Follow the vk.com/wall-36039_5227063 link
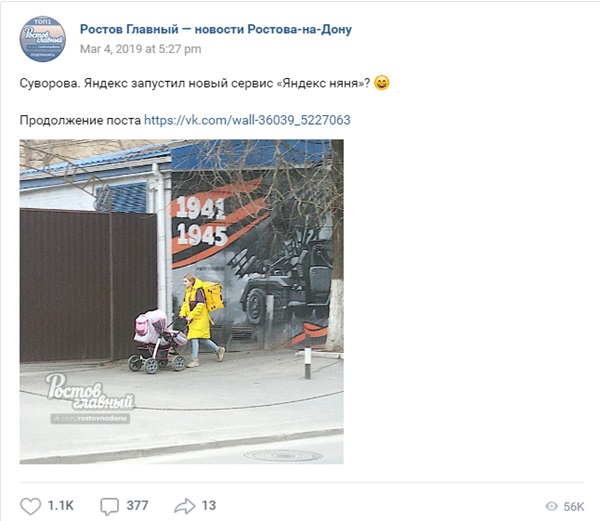The width and height of the screenshot is (600, 521). [x=247, y=120]
